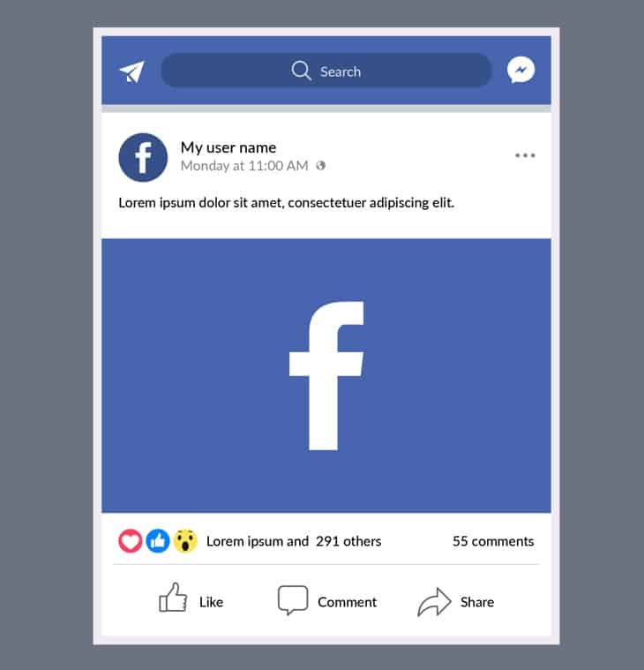The height and width of the screenshot is (670, 644).
Task: Click the paper plane send icon
Action: tap(132, 72)
